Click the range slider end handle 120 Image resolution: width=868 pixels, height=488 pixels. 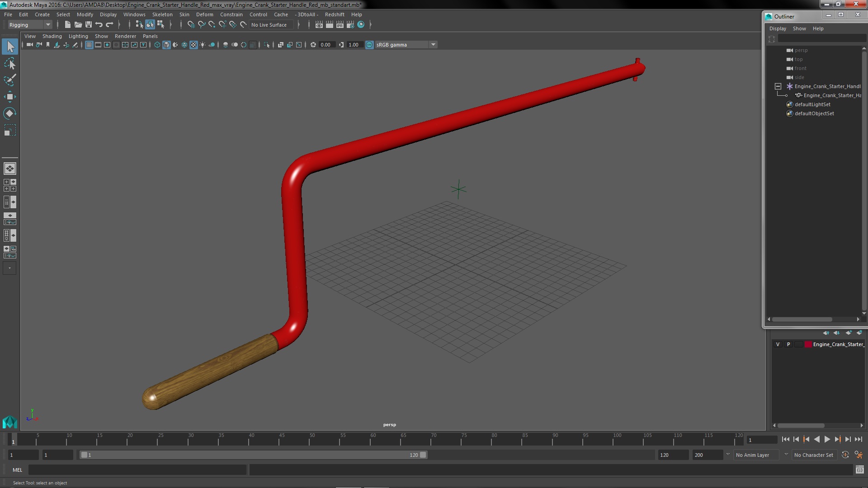423,455
